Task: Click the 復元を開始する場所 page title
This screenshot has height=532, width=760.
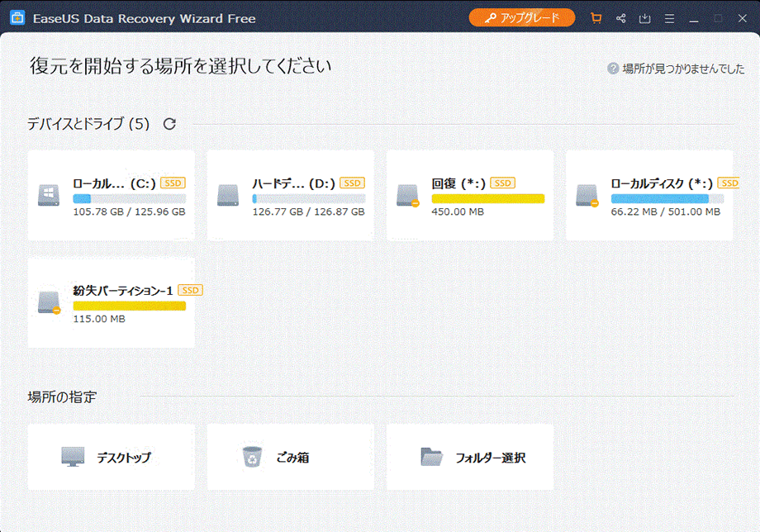Action: pos(180,66)
